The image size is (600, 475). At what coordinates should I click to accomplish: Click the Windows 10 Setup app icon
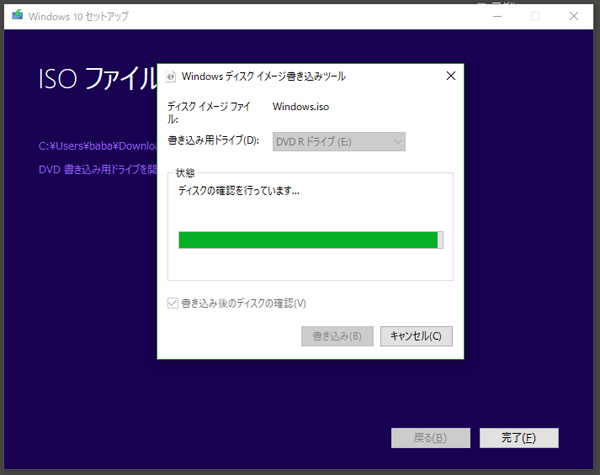17,15
